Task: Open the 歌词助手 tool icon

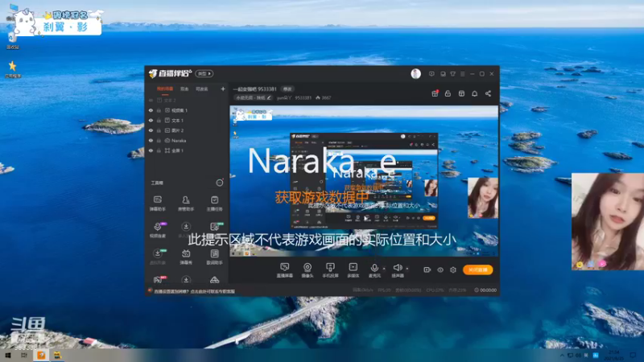Action: [214, 257]
